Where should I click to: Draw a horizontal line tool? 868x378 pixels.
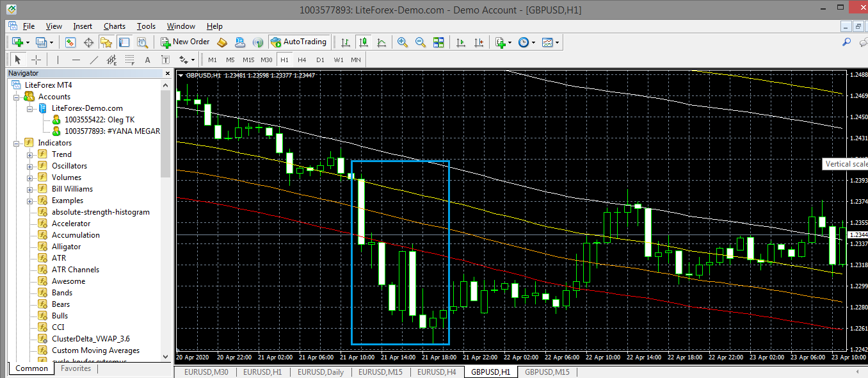pos(76,60)
